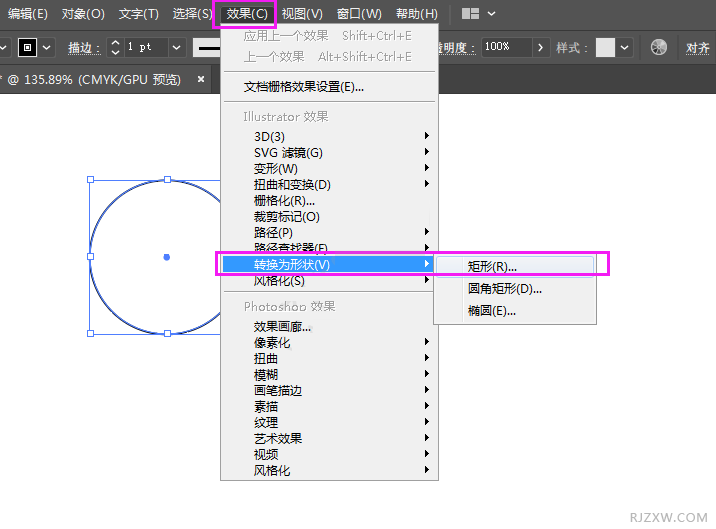Open the 窗口(W) menu
Viewport: 716px width, 529px height.
pos(359,14)
